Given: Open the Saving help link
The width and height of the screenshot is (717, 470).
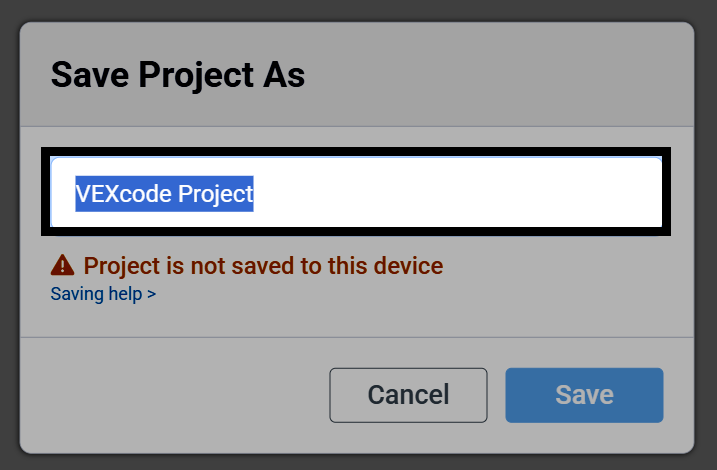Looking at the screenshot, I should [103, 294].
